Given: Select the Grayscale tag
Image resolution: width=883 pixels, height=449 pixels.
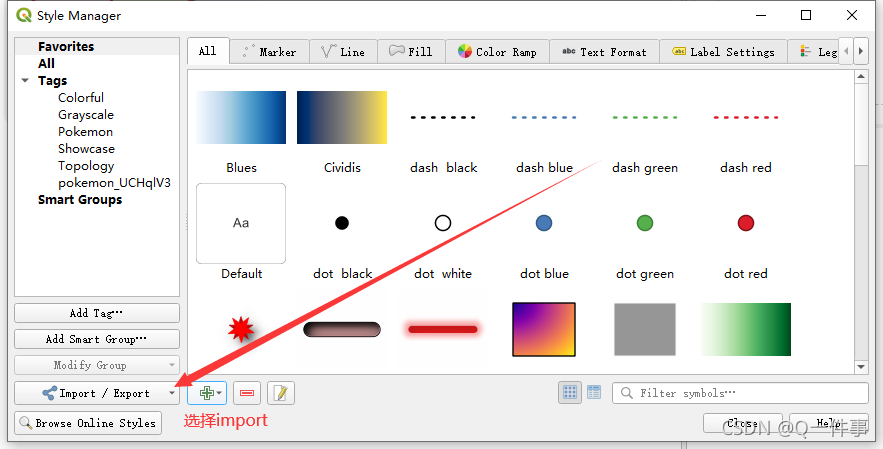Looking at the screenshot, I should [86, 115].
